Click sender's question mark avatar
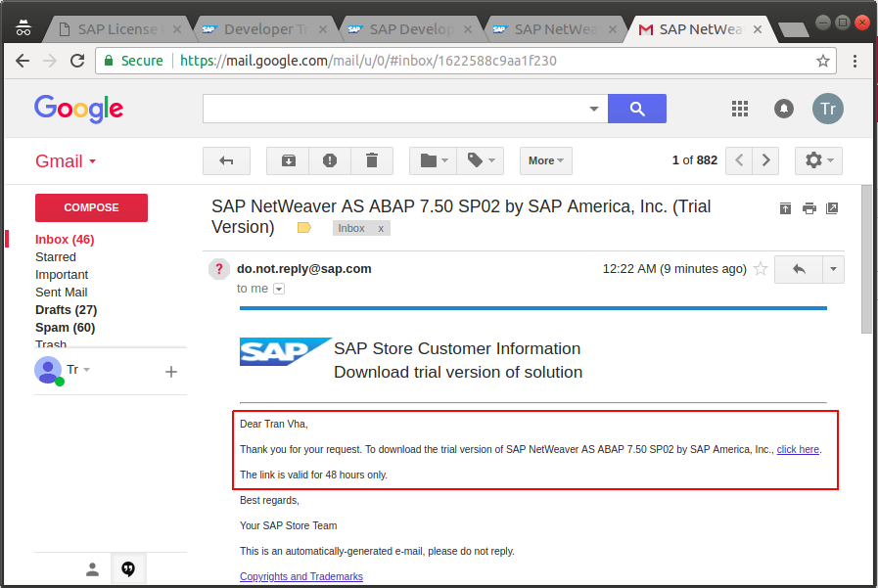The image size is (878, 588). point(219,269)
